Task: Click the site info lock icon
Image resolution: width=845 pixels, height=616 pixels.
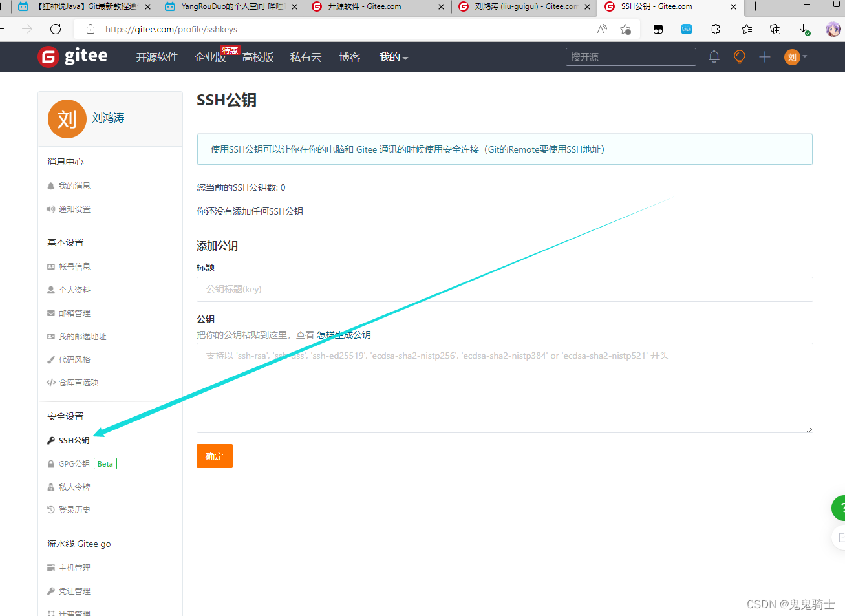Action: pos(91,29)
